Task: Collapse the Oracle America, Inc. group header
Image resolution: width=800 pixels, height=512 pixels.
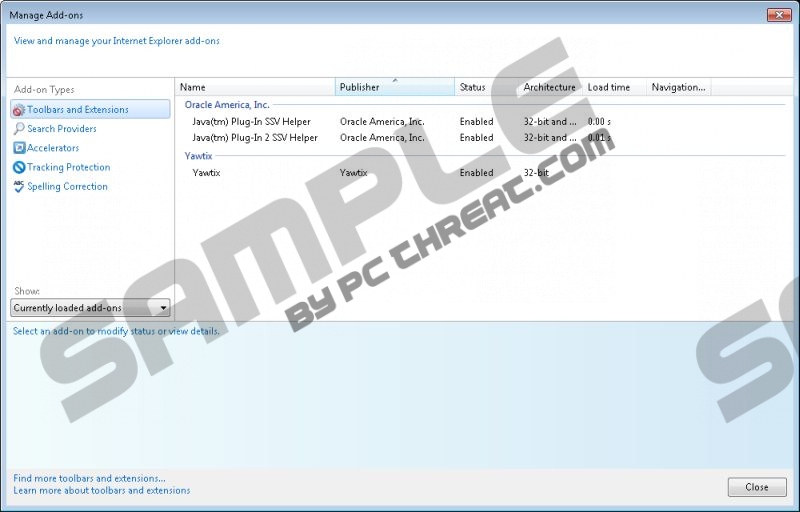Action: [x=227, y=104]
